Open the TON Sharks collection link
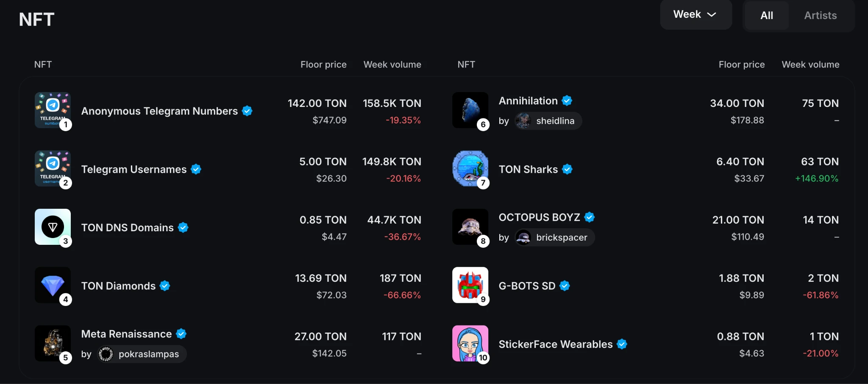The width and height of the screenshot is (868, 384). click(528, 169)
